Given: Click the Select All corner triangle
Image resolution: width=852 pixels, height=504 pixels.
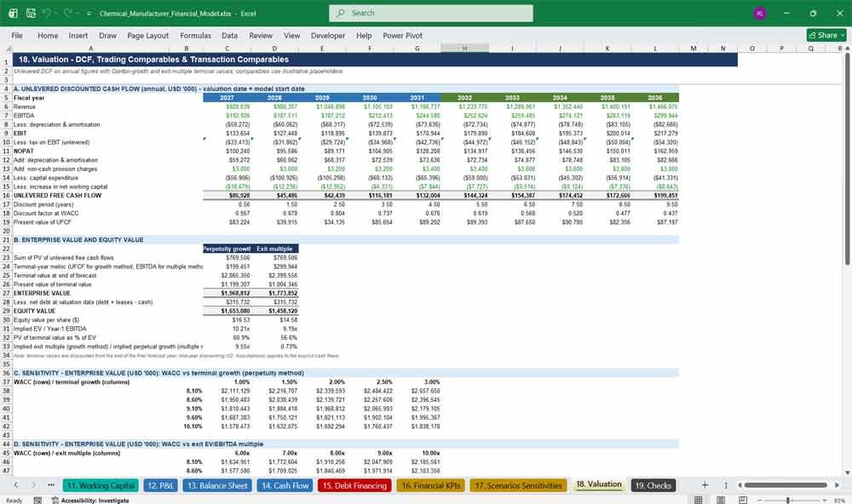Looking at the screenshot, I should point(6,49).
